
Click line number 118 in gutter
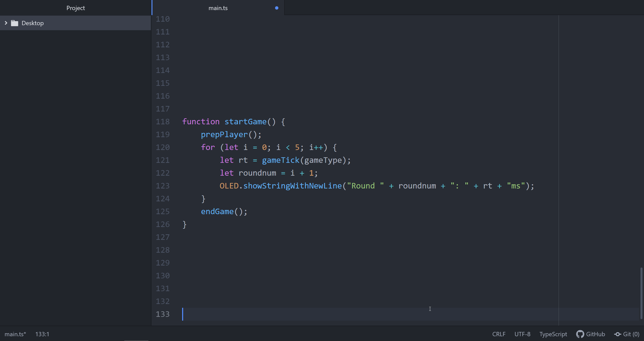point(163,122)
